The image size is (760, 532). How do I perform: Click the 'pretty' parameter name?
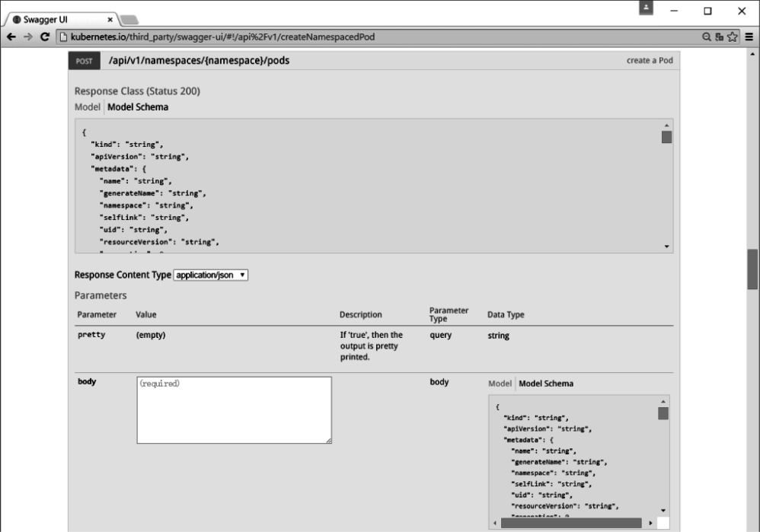click(91, 335)
